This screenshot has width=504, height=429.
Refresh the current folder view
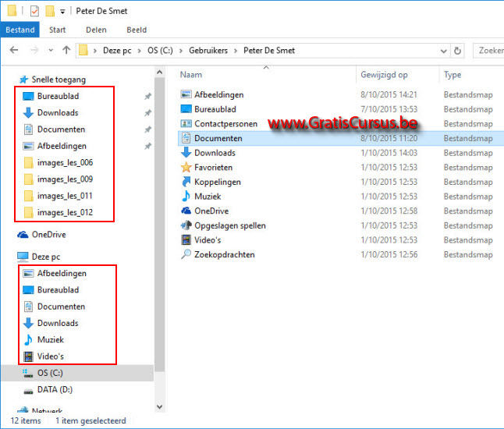click(x=457, y=51)
